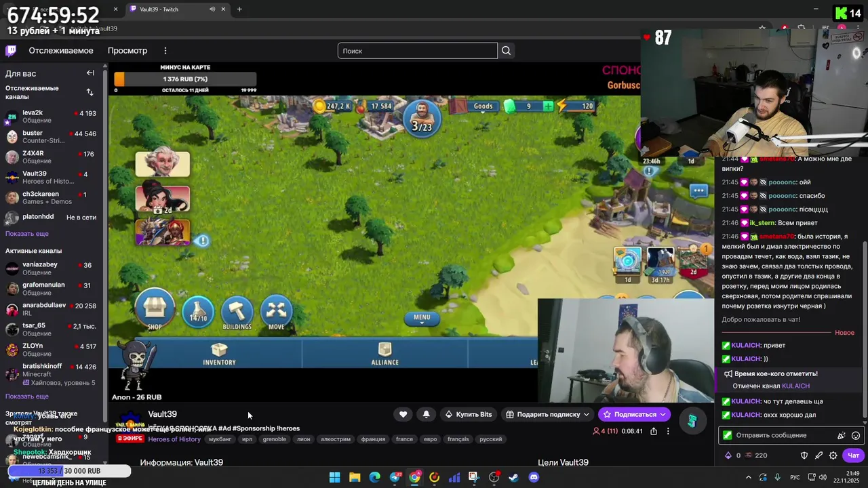This screenshot has width=868, height=488.
Task: Open KULAICH mentioned channel link
Action: [x=795, y=386]
